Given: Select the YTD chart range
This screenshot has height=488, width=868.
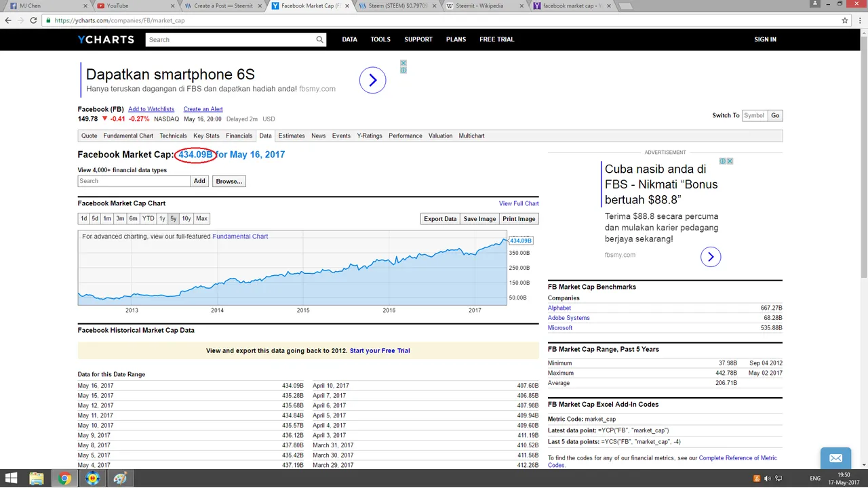Looking at the screenshot, I should coord(148,219).
